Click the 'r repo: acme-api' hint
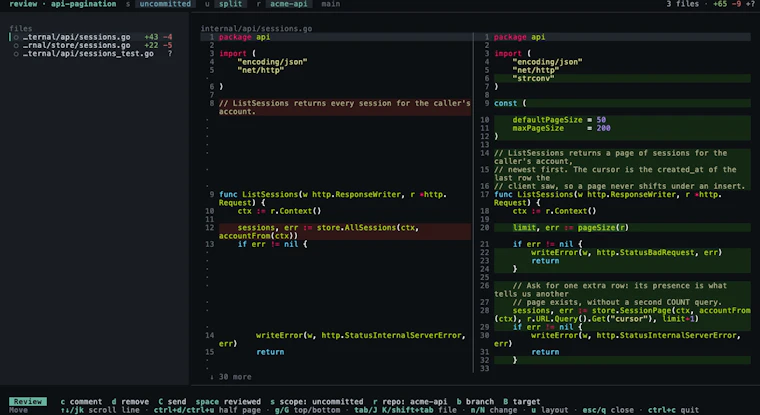 (410, 402)
